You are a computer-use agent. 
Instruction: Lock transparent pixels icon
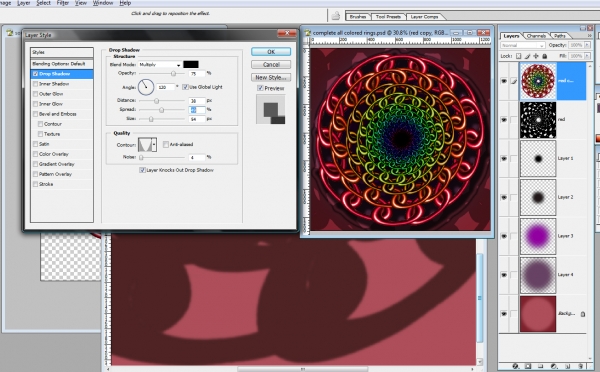pos(518,56)
